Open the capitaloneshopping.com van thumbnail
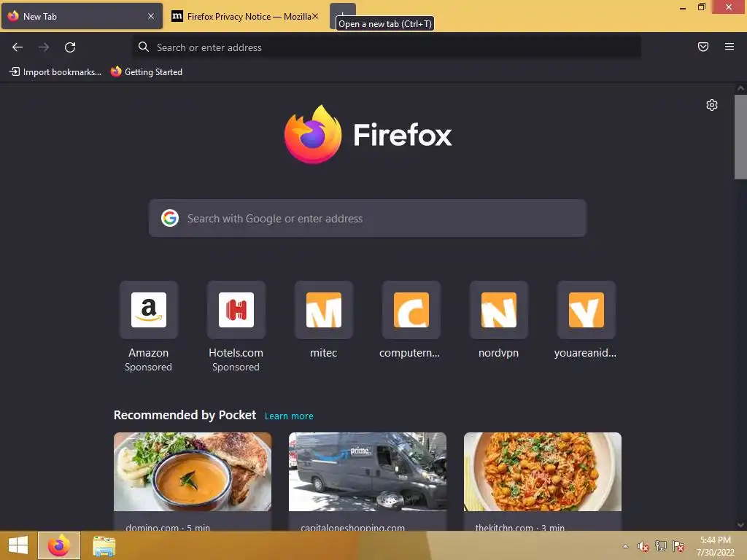 (x=368, y=472)
